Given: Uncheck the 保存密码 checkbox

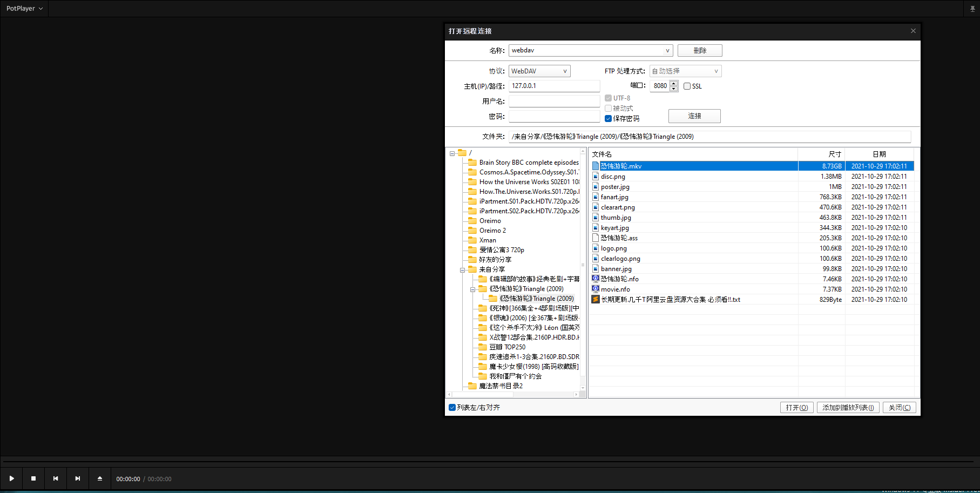Looking at the screenshot, I should pos(609,118).
